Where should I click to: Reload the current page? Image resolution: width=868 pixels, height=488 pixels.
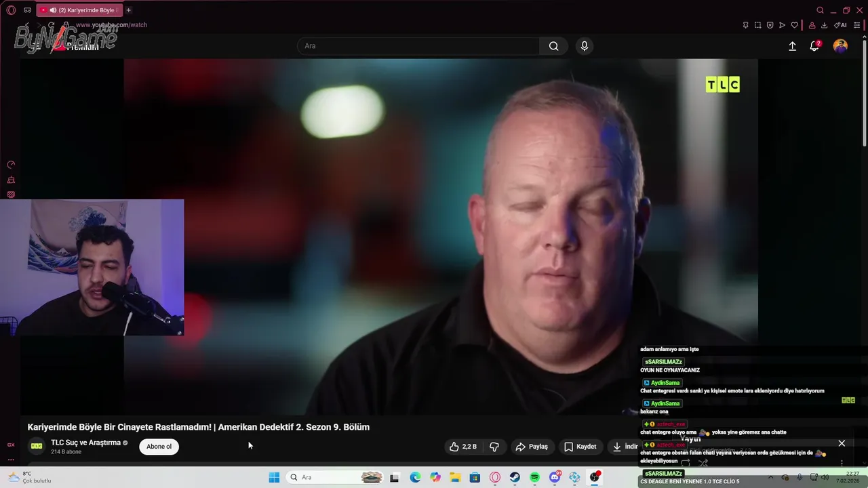point(51,25)
